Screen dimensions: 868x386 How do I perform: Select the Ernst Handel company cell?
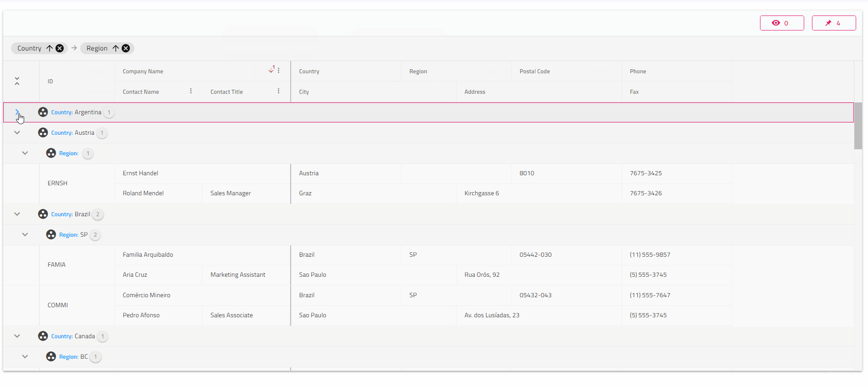click(140, 173)
